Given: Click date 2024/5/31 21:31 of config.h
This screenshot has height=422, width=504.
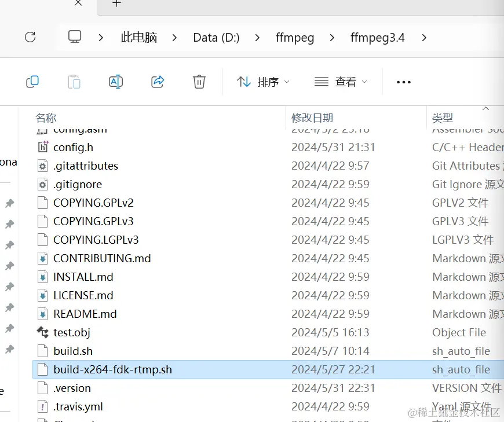Looking at the screenshot, I should tap(333, 148).
